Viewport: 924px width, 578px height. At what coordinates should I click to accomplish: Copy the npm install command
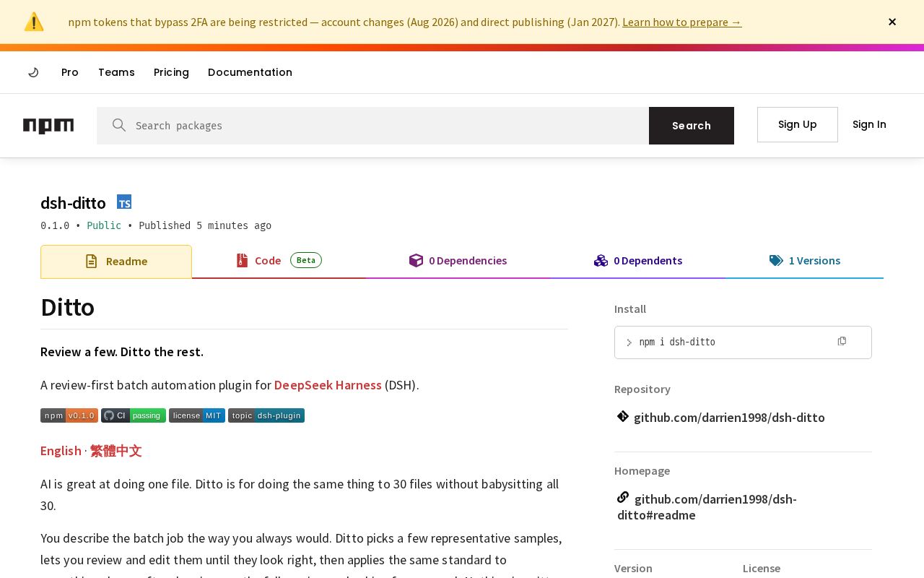tap(842, 341)
